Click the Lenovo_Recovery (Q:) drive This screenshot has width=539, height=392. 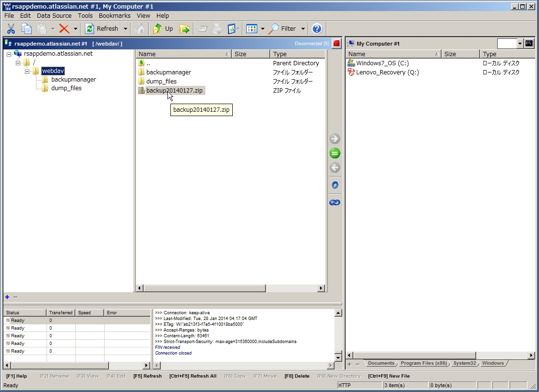387,72
